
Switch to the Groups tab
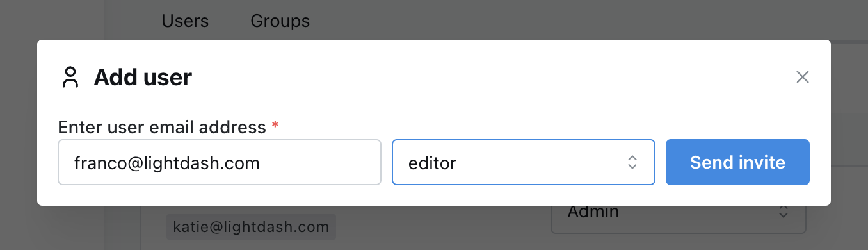[280, 21]
